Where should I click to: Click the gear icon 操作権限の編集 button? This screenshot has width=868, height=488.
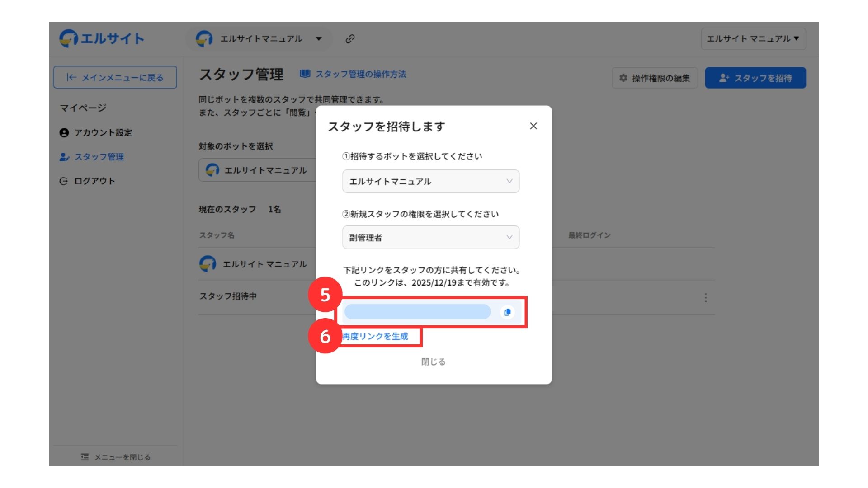click(654, 78)
